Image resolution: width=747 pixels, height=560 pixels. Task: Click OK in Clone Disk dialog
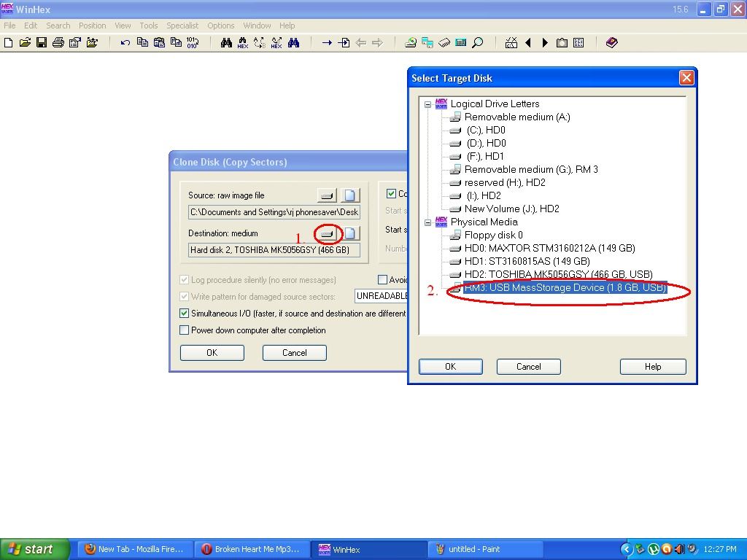pos(212,353)
